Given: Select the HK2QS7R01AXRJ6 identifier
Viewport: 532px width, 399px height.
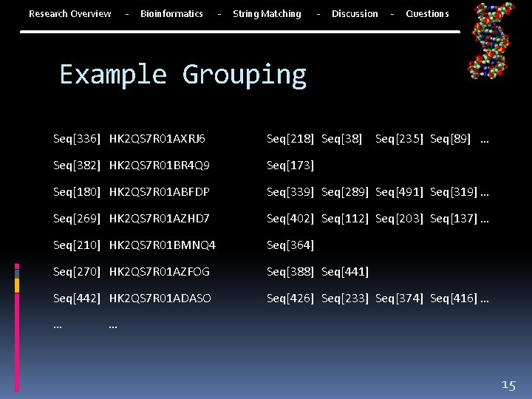Looking at the screenshot, I should coord(157,139).
